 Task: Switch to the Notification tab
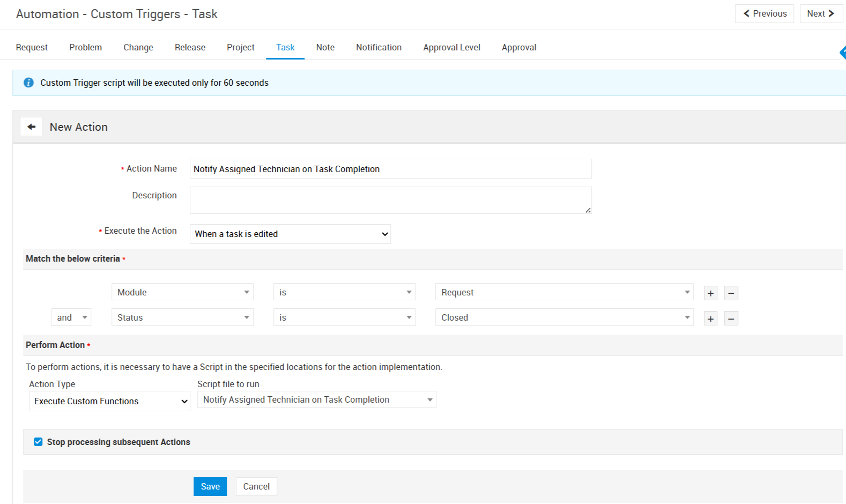[x=379, y=47]
